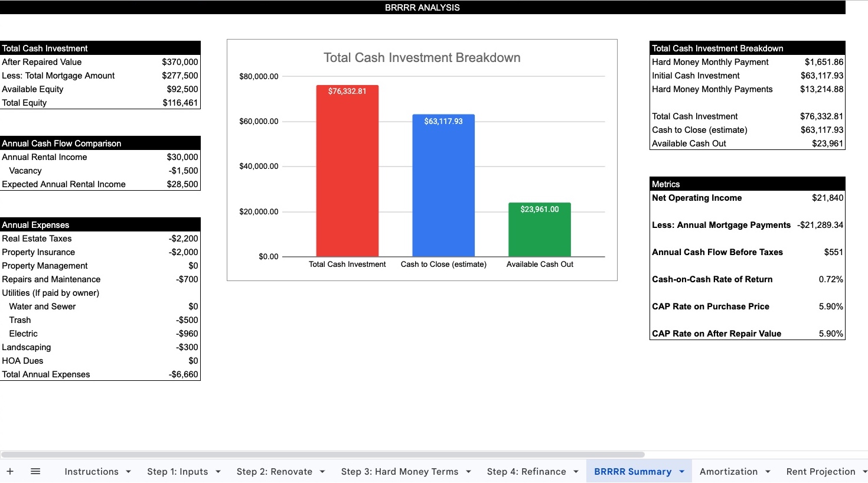Click the green Available Cash Out bar
The height and width of the screenshot is (483, 868).
[540, 233]
